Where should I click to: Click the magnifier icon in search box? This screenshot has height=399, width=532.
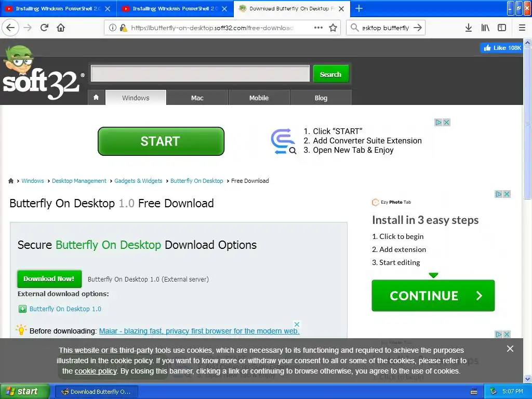point(354,28)
